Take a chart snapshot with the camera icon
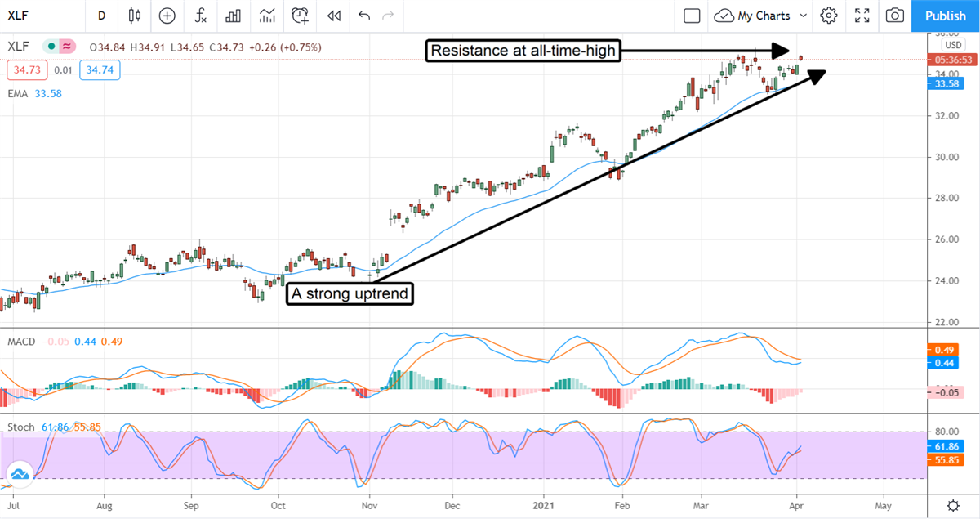980x519 pixels. pos(895,16)
